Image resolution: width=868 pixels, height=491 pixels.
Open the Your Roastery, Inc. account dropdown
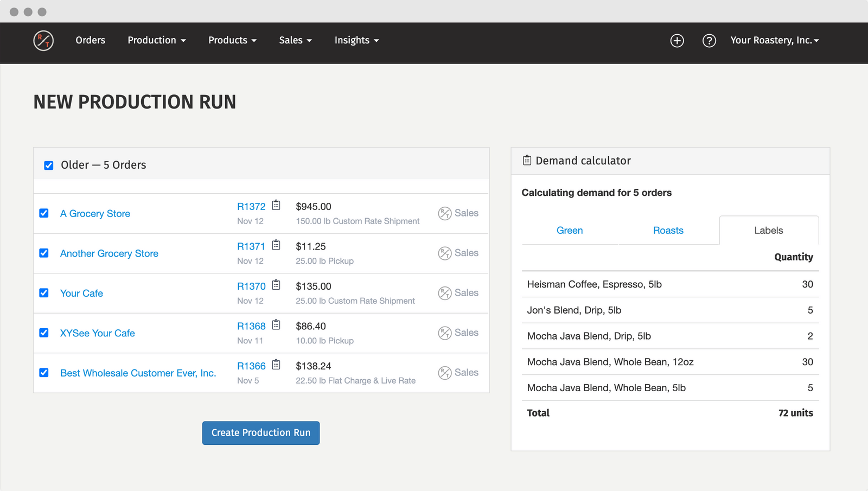(775, 40)
